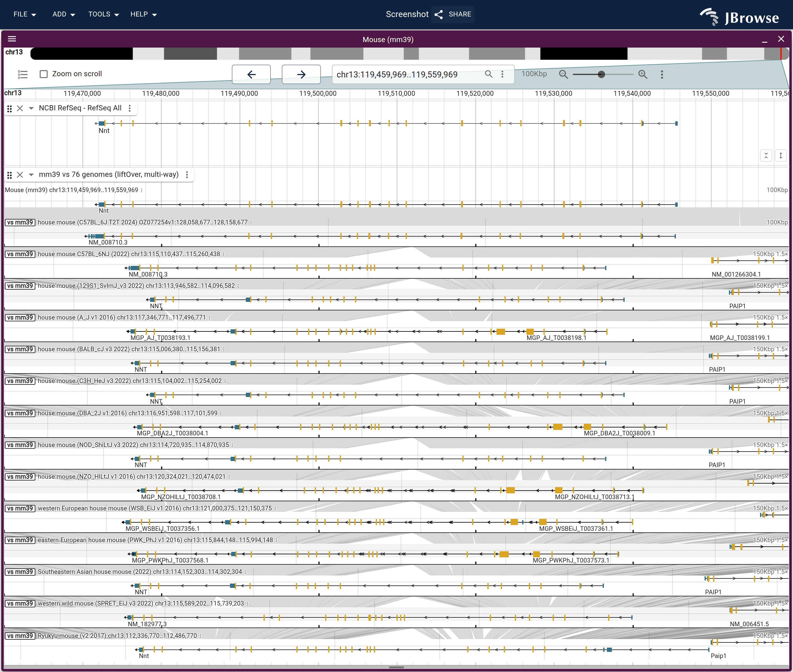Adjust the zoom level slider knob
The height and width of the screenshot is (672, 793).
pyautogui.click(x=601, y=74)
